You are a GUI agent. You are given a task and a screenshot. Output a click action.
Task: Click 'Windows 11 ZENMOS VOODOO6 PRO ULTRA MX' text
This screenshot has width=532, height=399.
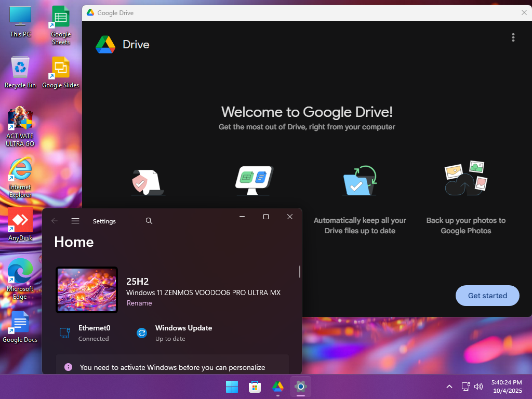coord(203,292)
